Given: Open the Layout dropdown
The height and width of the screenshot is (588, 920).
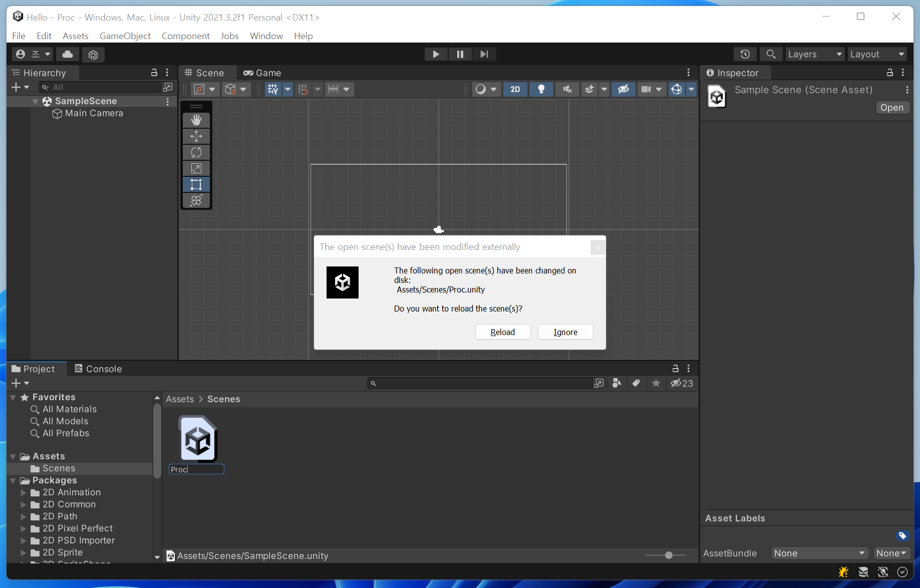Looking at the screenshot, I should coord(877,54).
